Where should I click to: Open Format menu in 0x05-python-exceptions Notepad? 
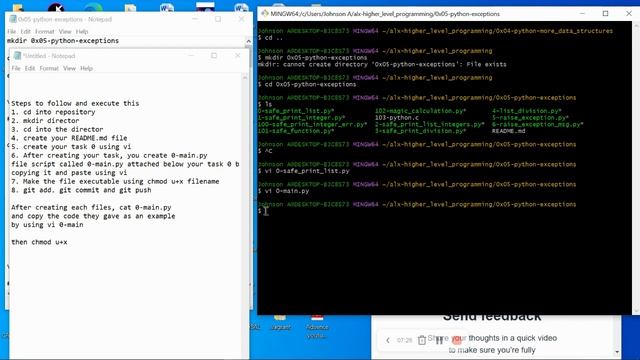44,31
